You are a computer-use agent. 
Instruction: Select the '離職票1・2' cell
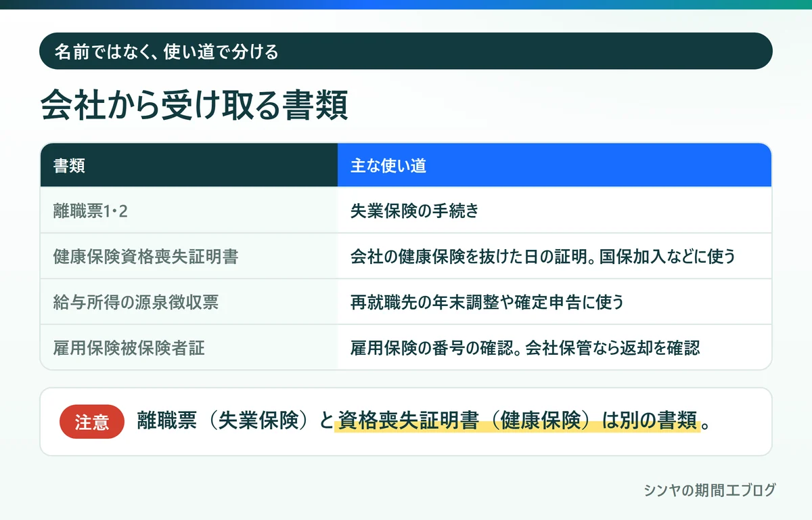coord(189,211)
